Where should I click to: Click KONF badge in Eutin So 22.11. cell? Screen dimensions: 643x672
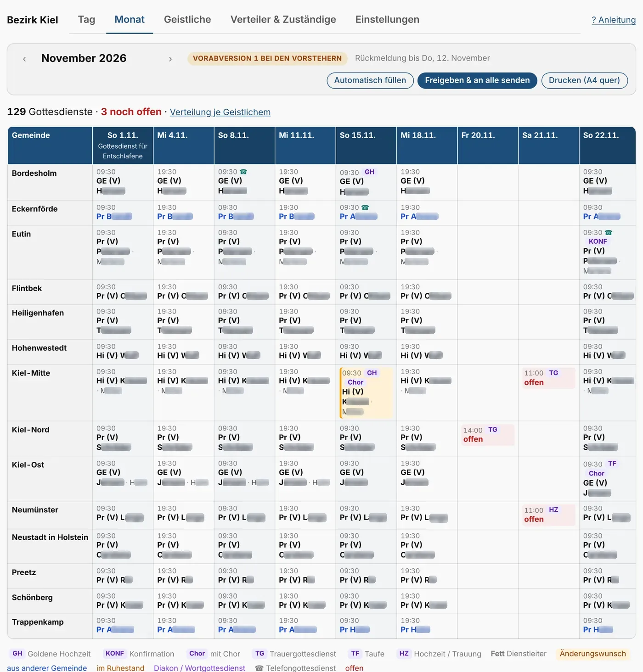598,241
